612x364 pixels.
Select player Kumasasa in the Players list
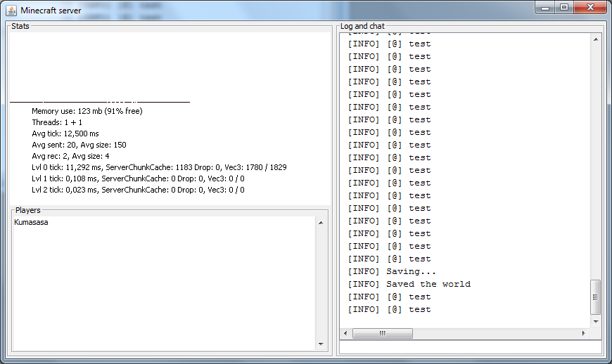(x=31, y=222)
